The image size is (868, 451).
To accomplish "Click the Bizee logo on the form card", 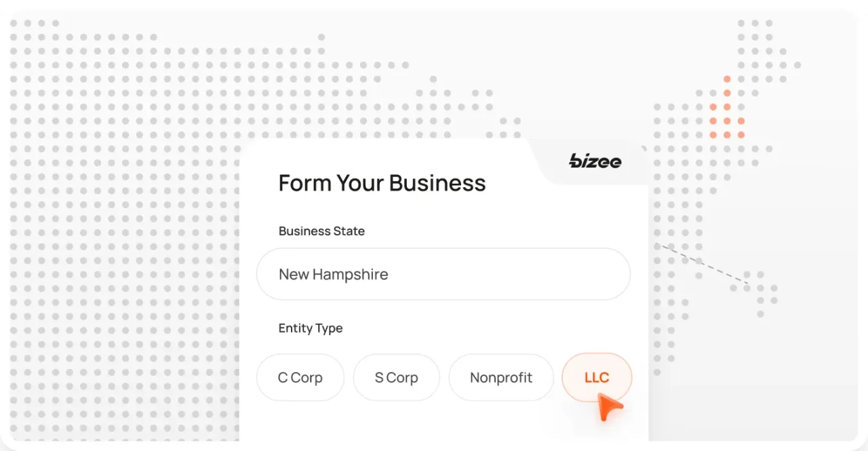I will tap(595, 161).
